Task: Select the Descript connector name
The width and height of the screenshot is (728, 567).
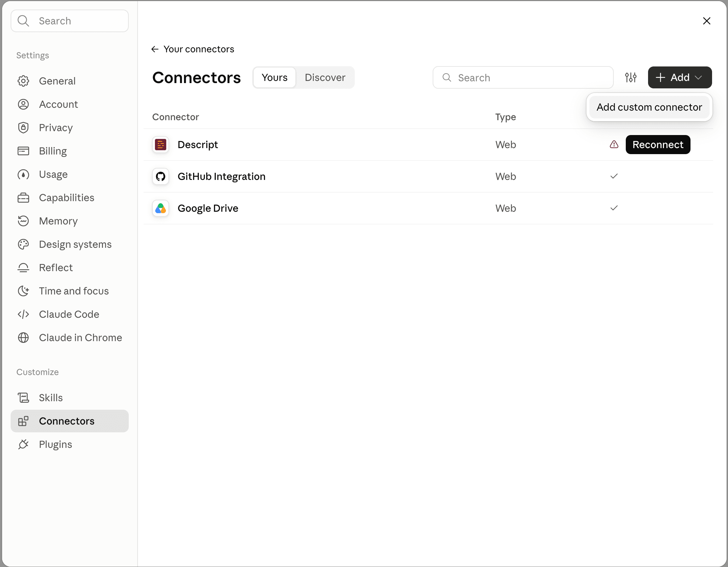Action: (x=198, y=145)
